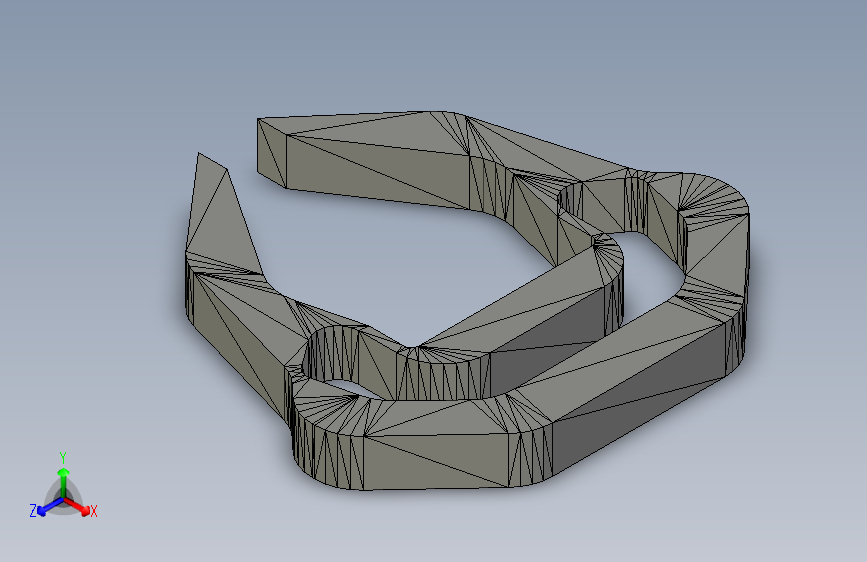Click the blue Z axis of the orientation triad
867x562 pixels.
(x=50, y=506)
